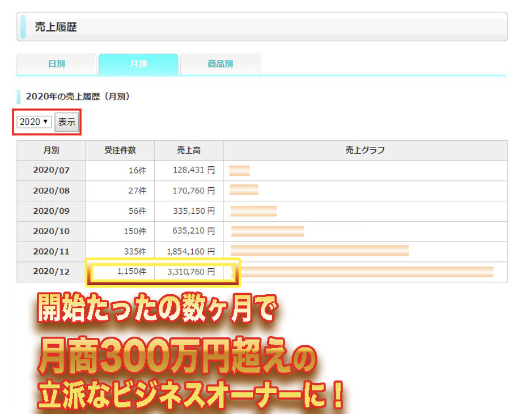Click the 1,854,160 円 sales value

(191, 252)
